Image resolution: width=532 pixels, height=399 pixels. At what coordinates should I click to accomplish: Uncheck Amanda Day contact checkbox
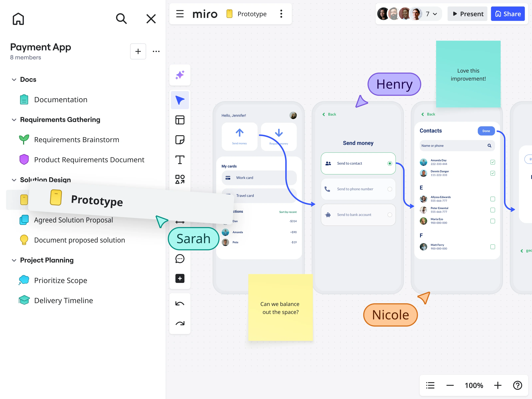(492, 162)
